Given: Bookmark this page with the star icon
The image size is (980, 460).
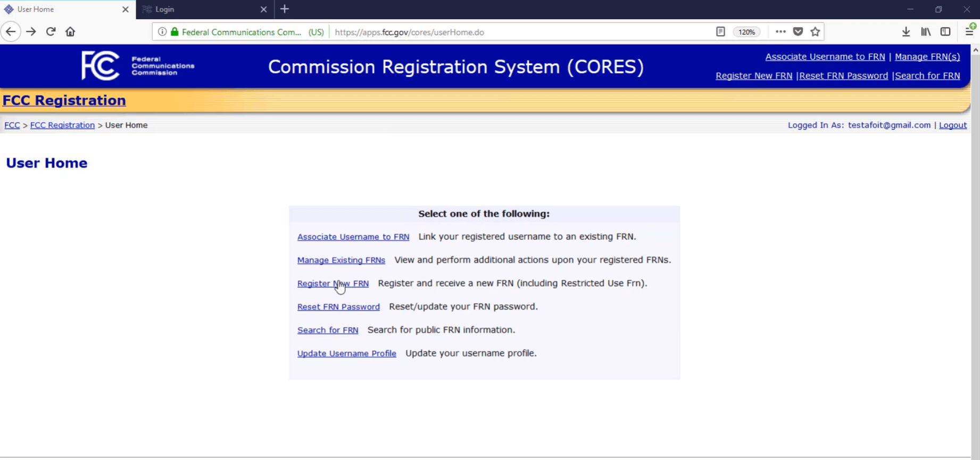Looking at the screenshot, I should (815, 32).
